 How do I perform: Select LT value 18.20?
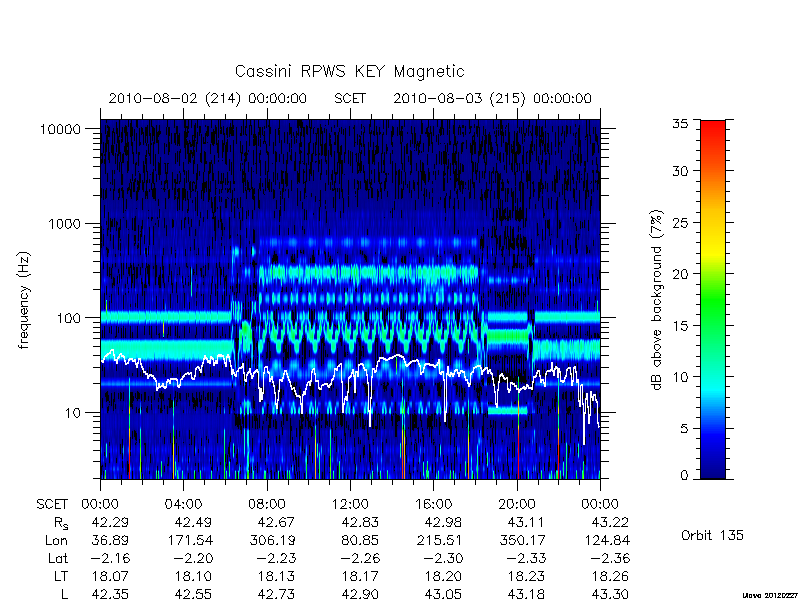click(x=443, y=577)
